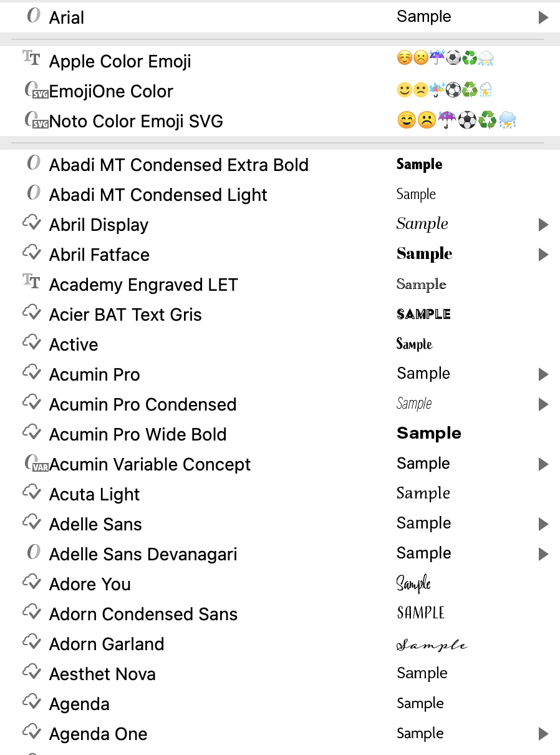This screenshot has width=560, height=755.
Task: Click the TrueType icon beside Apple Color Emoji
Action: tap(31, 57)
